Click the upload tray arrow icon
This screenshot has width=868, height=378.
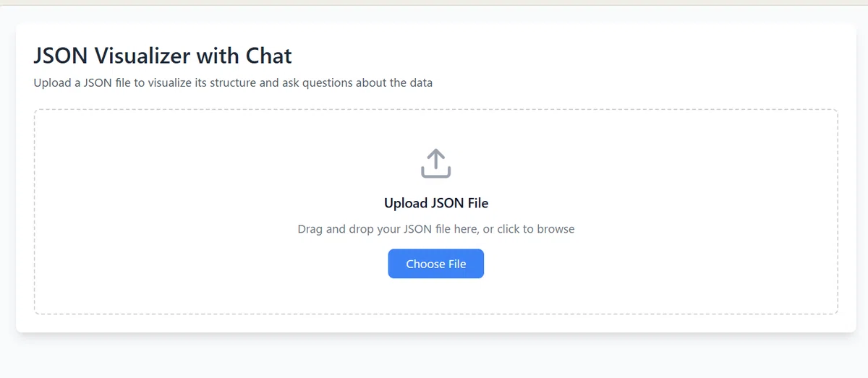point(435,163)
